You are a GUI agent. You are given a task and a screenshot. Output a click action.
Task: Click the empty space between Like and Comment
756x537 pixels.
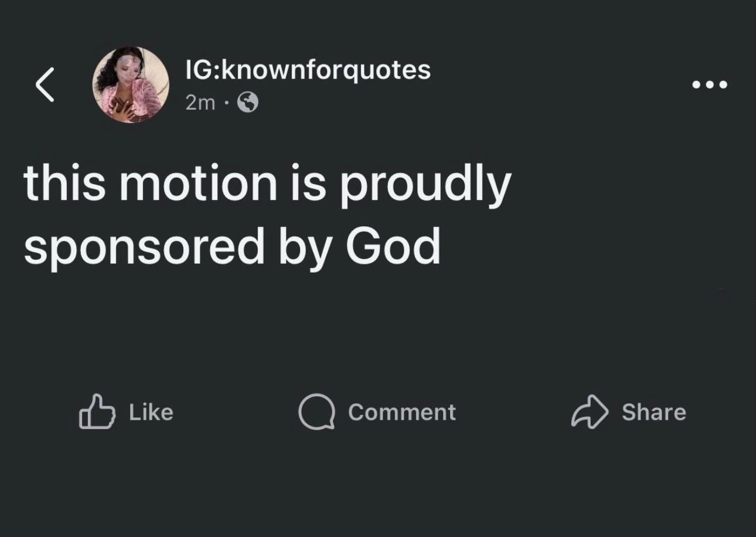click(236, 412)
